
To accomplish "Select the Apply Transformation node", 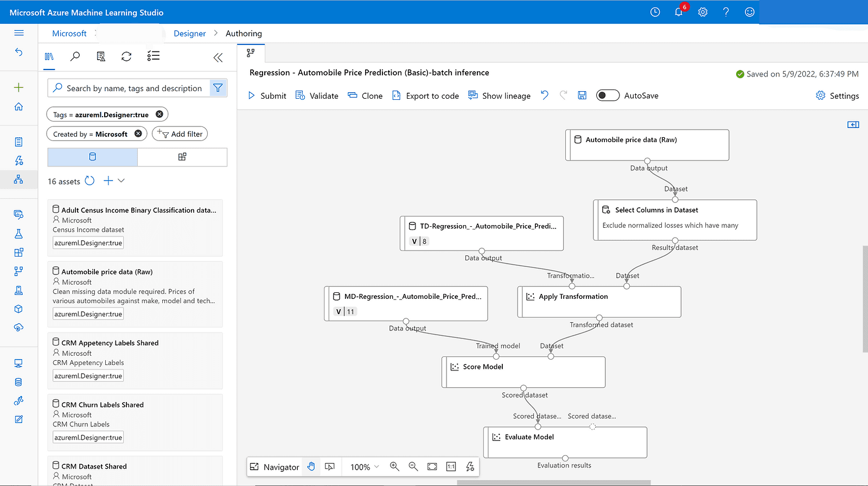I will click(x=599, y=302).
